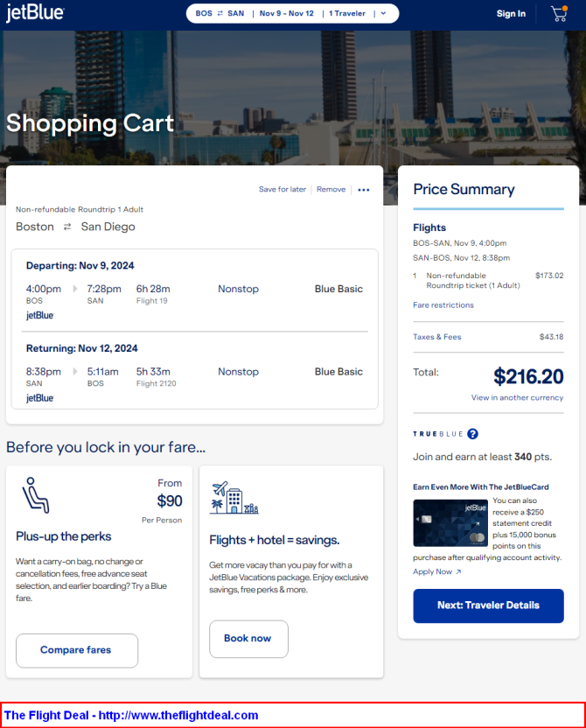The image size is (586, 728).
Task: Click the flight and hotel vacation icon
Action: tap(234, 497)
